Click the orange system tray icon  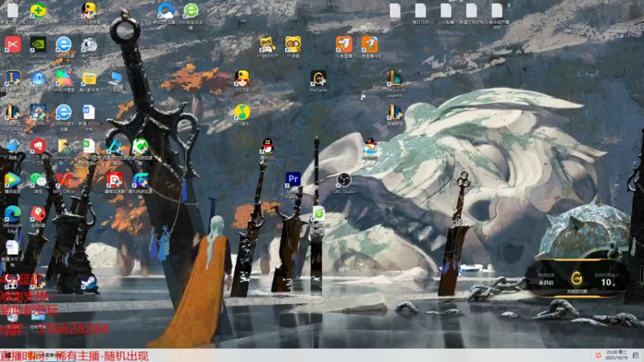(x=598, y=355)
